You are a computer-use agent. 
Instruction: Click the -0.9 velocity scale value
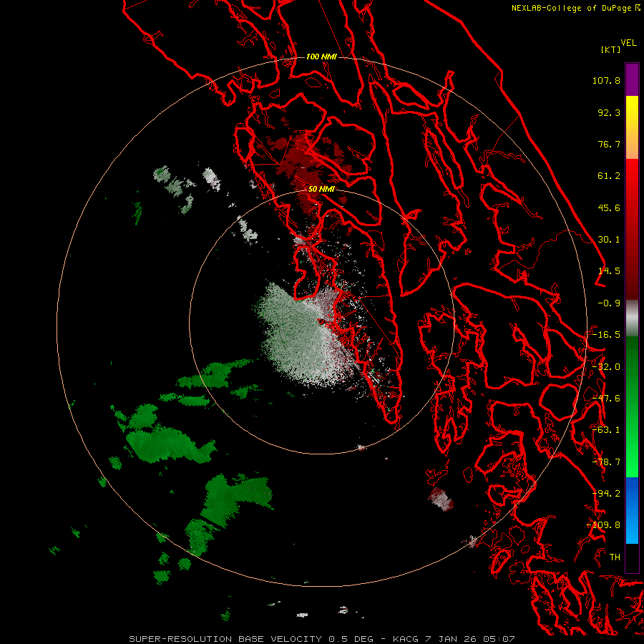(x=609, y=303)
